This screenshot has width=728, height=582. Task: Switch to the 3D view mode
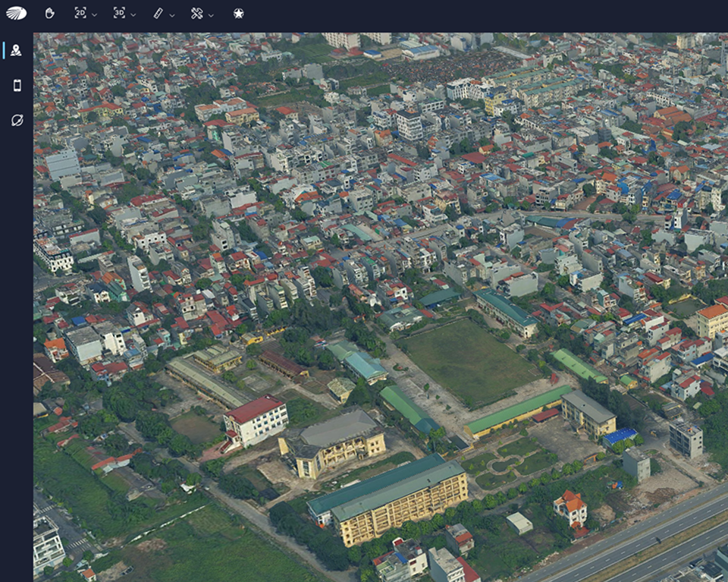pyautogui.click(x=119, y=13)
